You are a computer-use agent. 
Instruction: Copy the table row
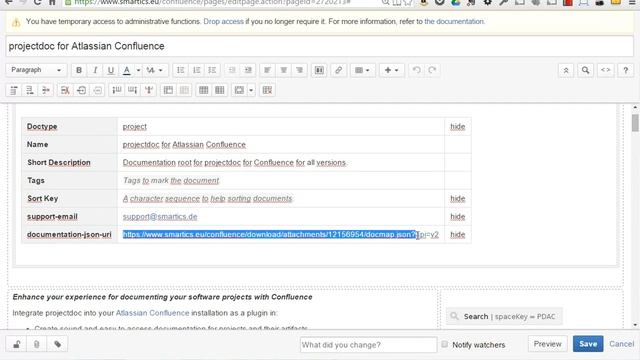coord(81,90)
